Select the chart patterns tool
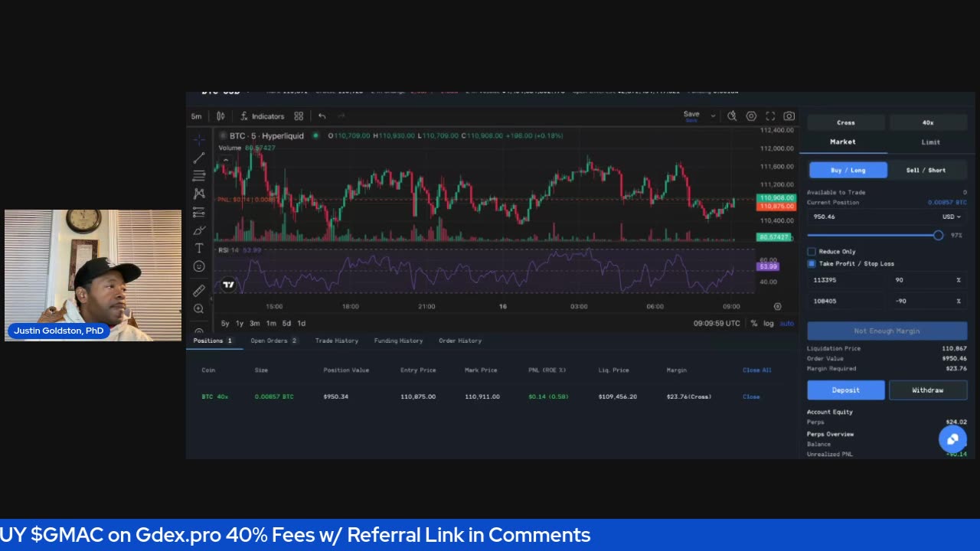Image resolution: width=980 pixels, height=551 pixels. point(199,194)
